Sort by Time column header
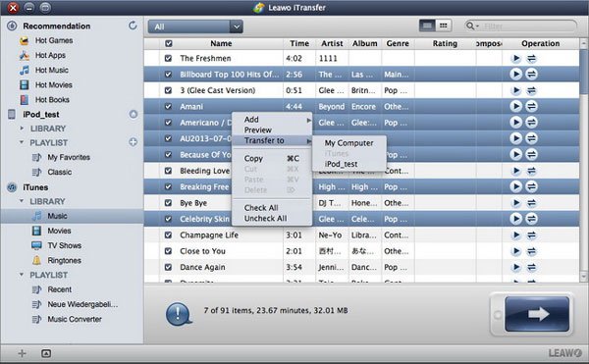 coord(299,43)
